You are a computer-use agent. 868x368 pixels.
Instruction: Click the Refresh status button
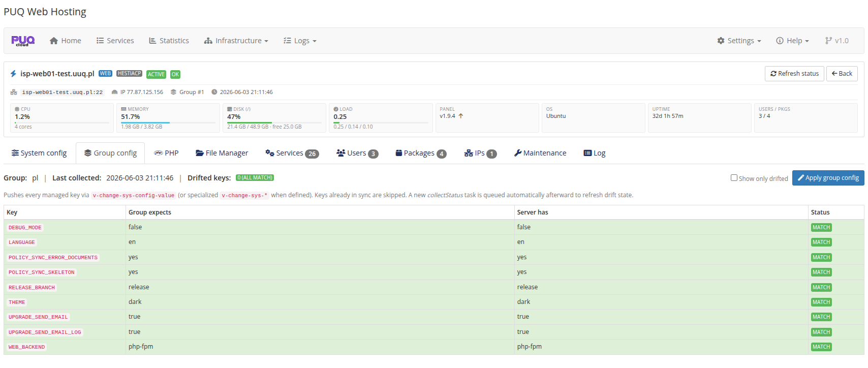pos(794,74)
